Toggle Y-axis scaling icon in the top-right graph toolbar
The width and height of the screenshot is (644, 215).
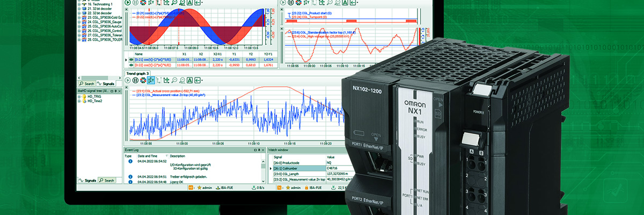tap(306, 3)
